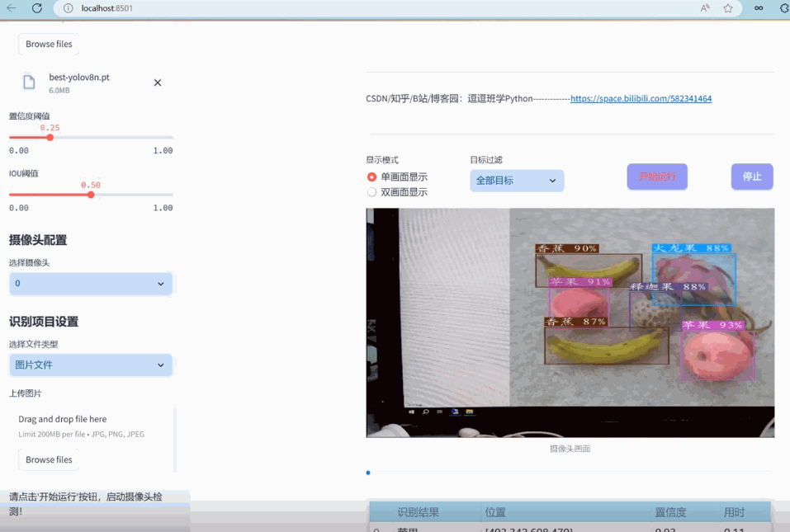Click the 6.0MB file size text
Image resolution: width=790 pixels, height=532 pixels.
coord(59,91)
